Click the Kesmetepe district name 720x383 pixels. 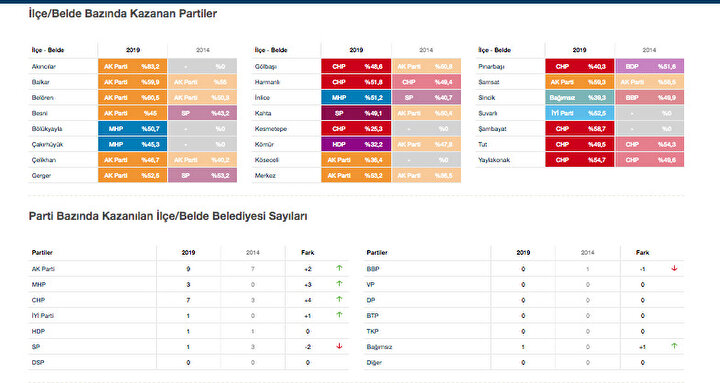(x=271, y=129)
